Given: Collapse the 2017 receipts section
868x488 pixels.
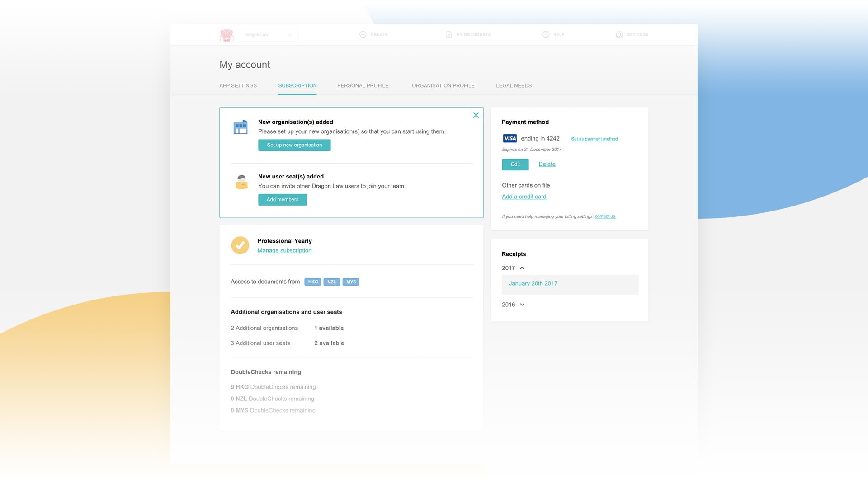Looking at the screenshot, I should pyautogui.click(x=522, y=268).
